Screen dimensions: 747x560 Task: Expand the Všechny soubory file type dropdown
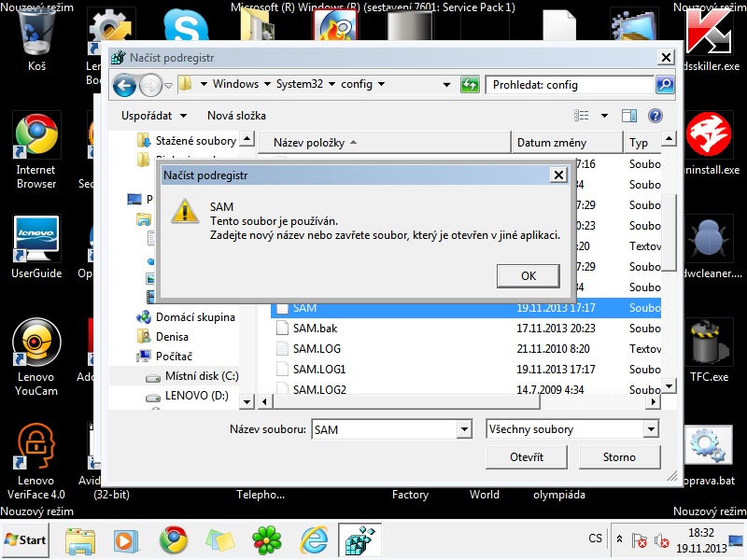(651, 429)
